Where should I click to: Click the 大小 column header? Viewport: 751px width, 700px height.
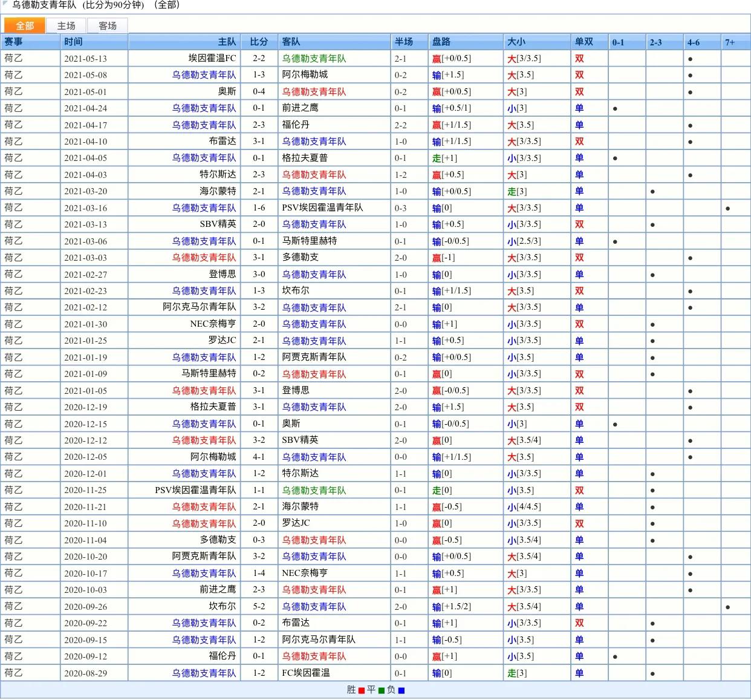pyautogui.click(x=516, y=42)
